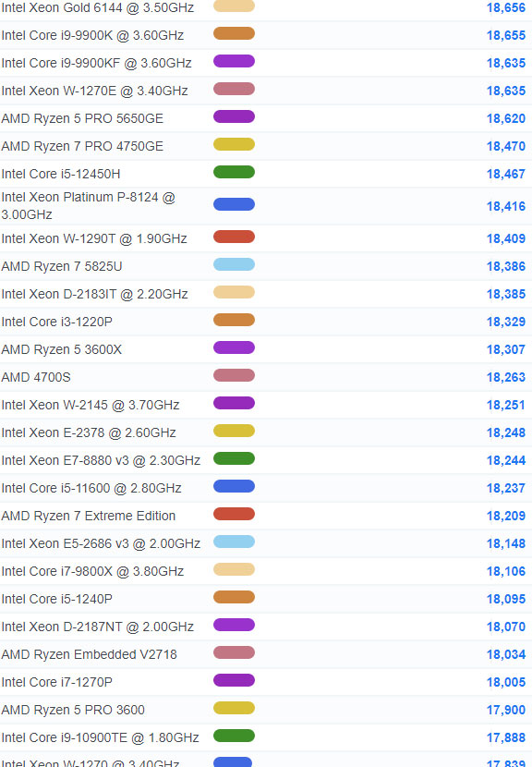Select Intel Xeon W-1290T @ 1.90GHz name
Screen dimensions: 532x767
(94, 238)
